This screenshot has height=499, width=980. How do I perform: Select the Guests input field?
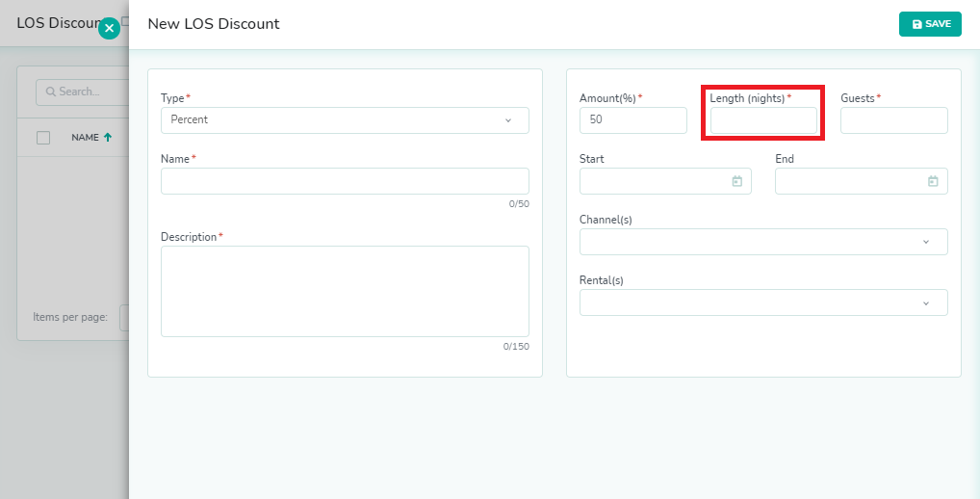893,120
